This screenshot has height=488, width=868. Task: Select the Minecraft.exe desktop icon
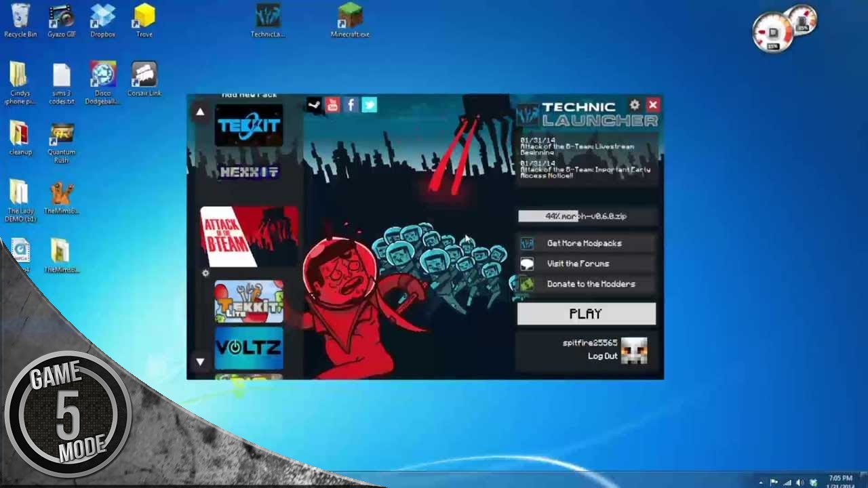pos(350,20)
